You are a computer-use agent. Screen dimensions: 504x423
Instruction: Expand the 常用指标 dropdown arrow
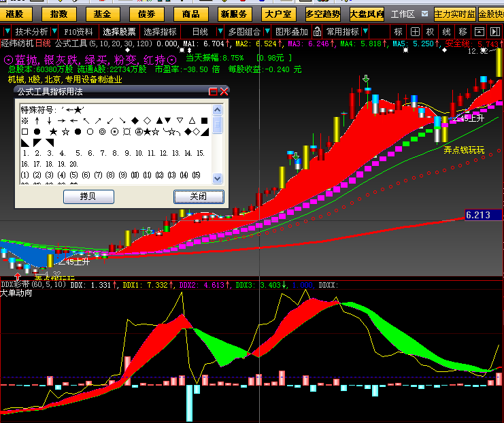(365, 31)
